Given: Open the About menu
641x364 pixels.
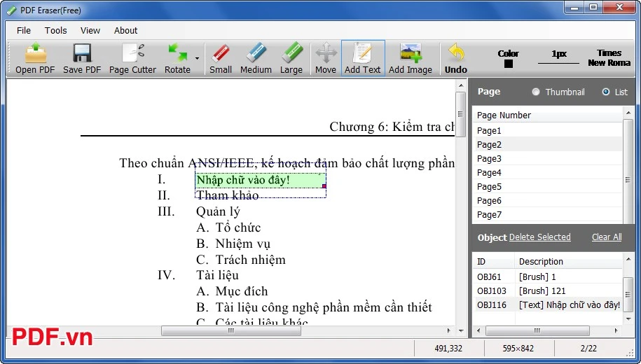Looking at the screenshot, I should tap(125, 30).
